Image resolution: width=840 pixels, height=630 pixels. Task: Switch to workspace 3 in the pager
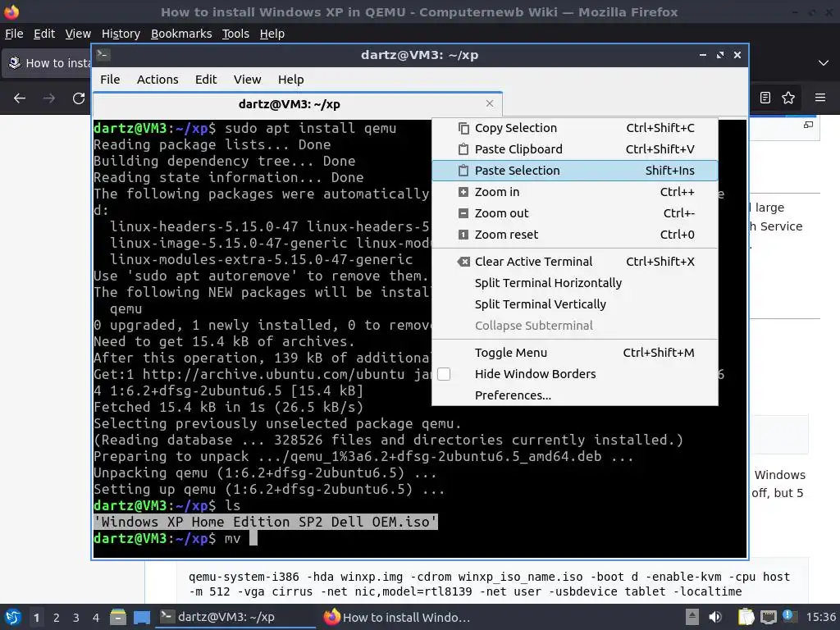click(76, 618)
